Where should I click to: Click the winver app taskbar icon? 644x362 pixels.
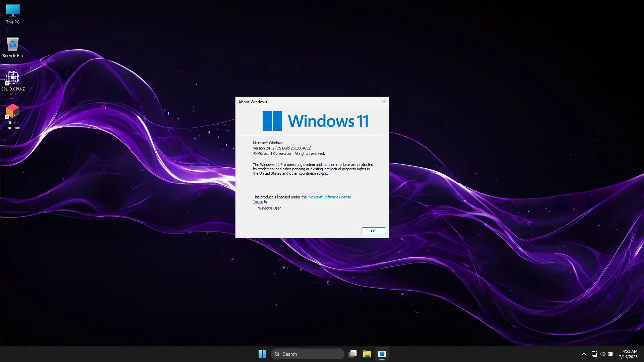point(382,354)
